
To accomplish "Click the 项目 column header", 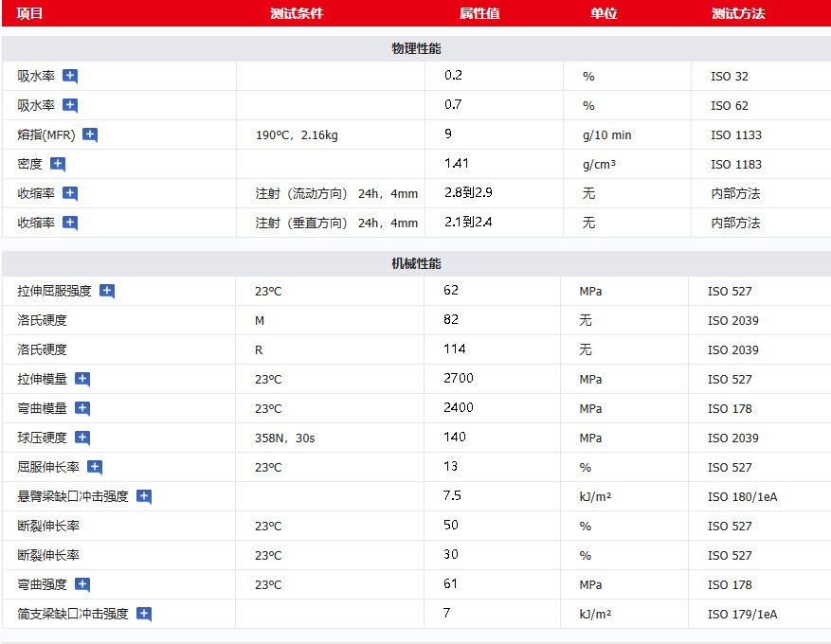I will pos(29,13).
